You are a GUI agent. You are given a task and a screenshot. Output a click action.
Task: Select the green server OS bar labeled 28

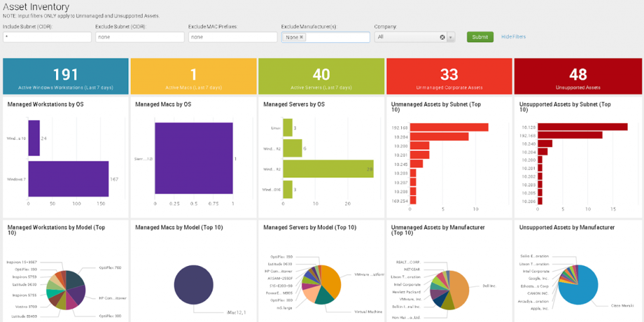[327, 169]
